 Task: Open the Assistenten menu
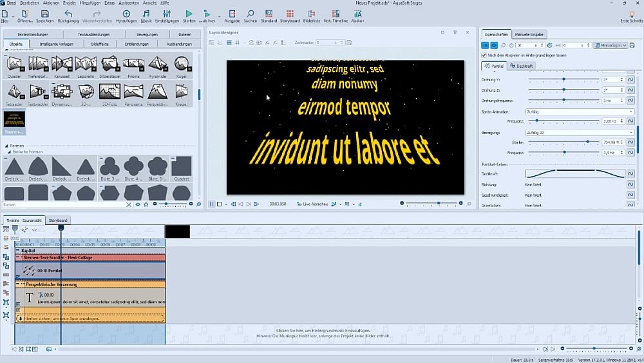click(x=130, y=3)
